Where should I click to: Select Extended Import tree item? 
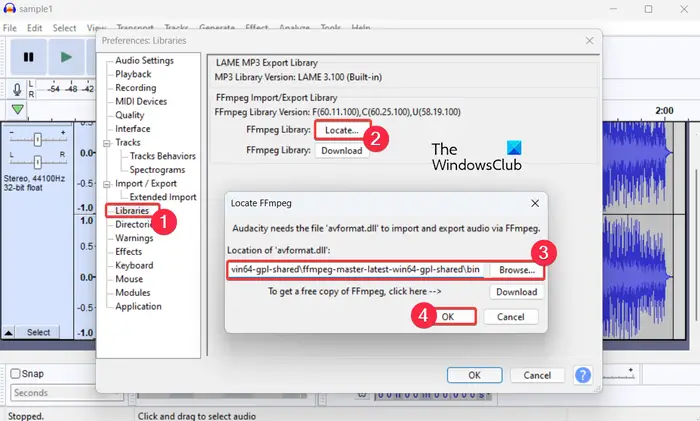pyautogui.click(x=163, y=197)
